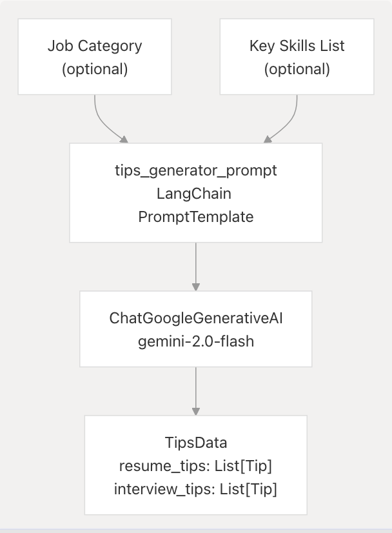Screen dimensions: 392x533
Task: Click the "gemini-2.0-flash" model text
Action: pyautogui.click(x=195, y=341)
